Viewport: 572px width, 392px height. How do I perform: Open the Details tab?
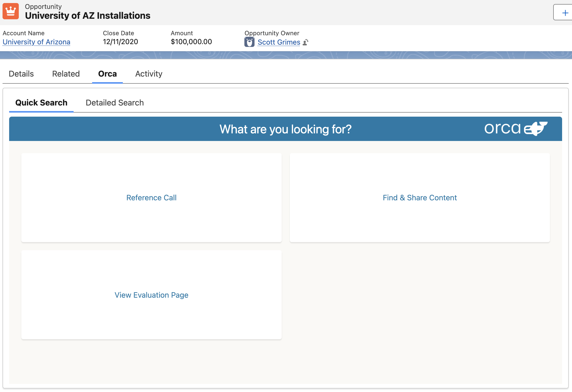[21, 74]
